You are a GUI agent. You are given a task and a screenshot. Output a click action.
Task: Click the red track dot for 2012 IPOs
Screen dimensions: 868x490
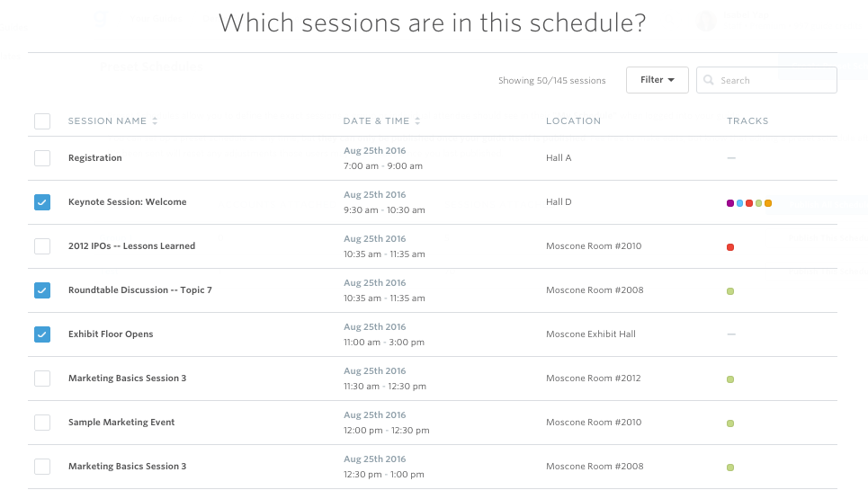point(730,247)
